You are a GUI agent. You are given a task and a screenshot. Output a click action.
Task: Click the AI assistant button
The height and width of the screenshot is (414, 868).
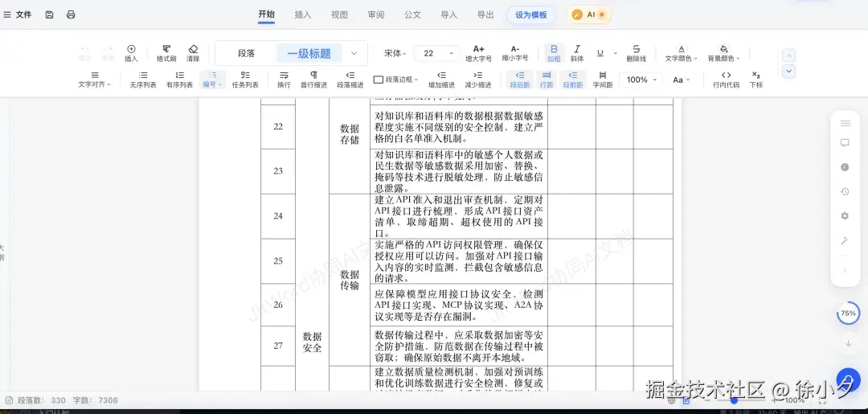tap(588, 15)
